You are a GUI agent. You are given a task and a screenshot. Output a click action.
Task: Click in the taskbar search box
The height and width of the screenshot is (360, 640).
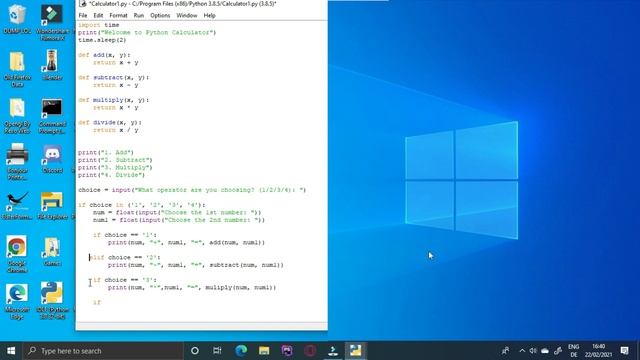(x=103, y=351)
